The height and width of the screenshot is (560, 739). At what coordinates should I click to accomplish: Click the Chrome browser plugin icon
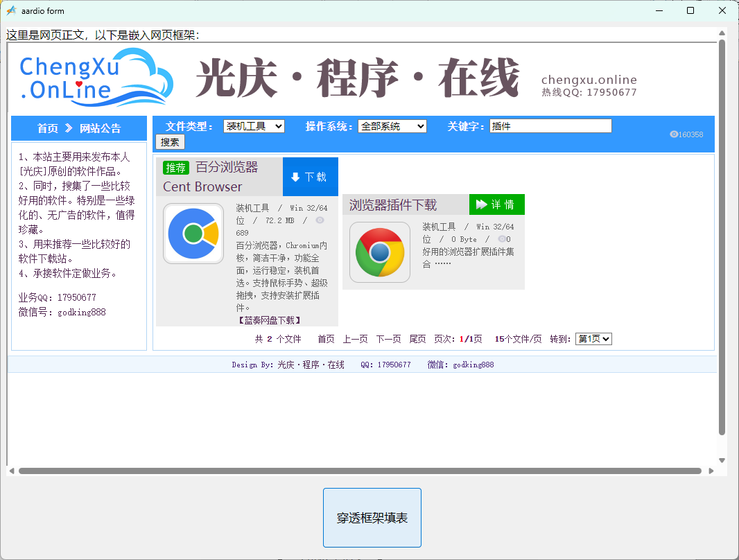pyautogui.click(x=380, y=252)
